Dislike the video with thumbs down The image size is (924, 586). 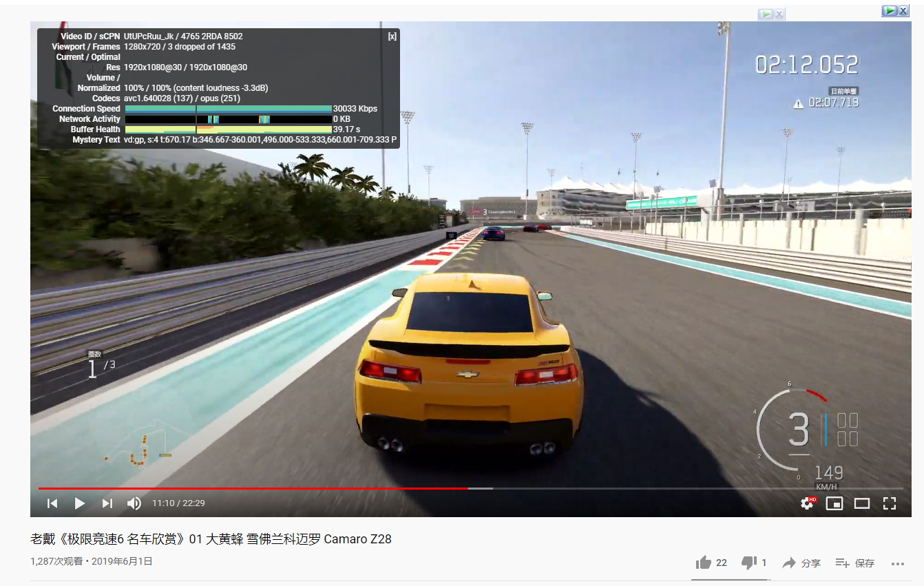[749, 563]
